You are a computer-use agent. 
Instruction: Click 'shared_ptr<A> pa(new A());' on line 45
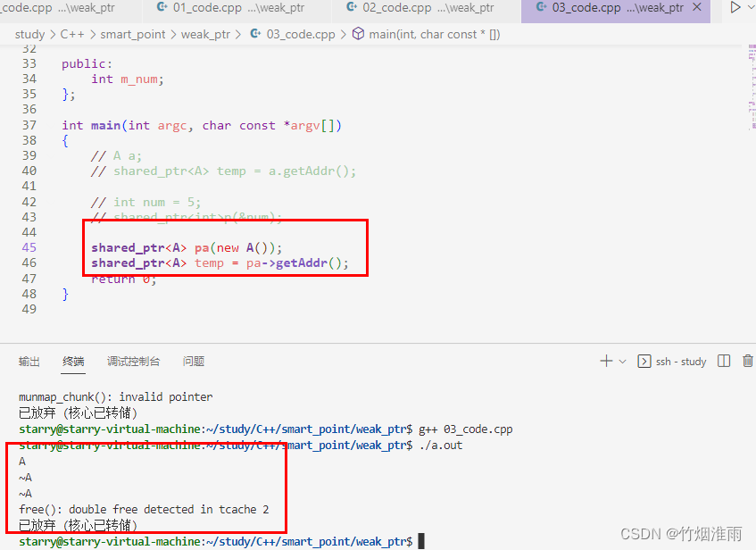pyautogui.click(x=187, y=248)
